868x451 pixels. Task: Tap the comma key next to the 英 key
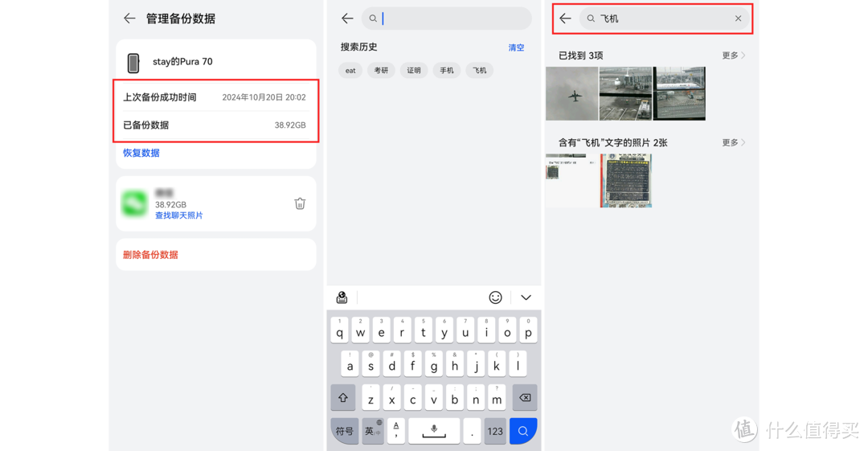click(395, 431)
